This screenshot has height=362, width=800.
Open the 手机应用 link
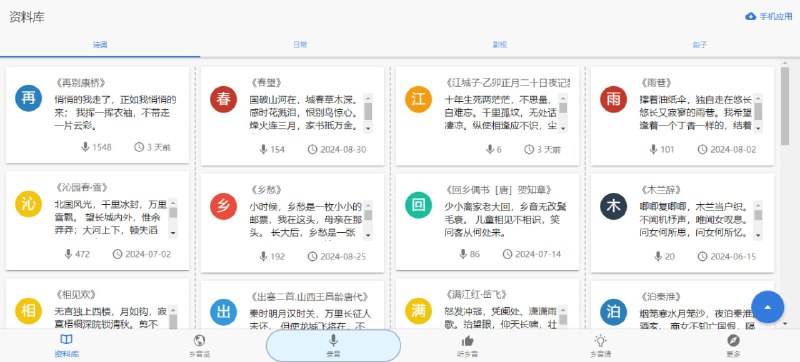click(769, 16)
